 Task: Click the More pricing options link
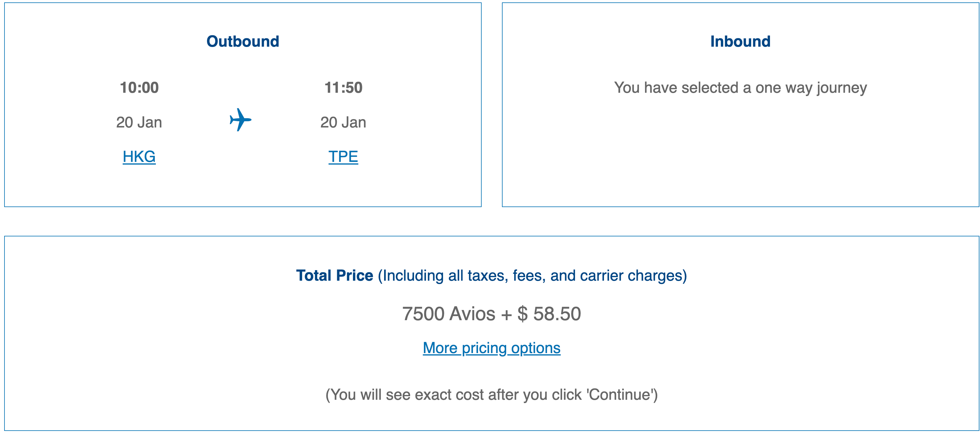pos(491,348)
